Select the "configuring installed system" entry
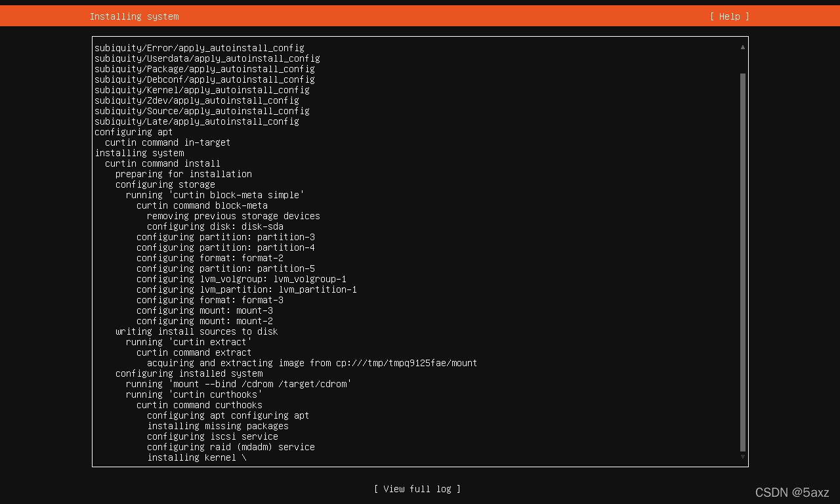Viewport: 840px width, 504px height. click(189, 373)
